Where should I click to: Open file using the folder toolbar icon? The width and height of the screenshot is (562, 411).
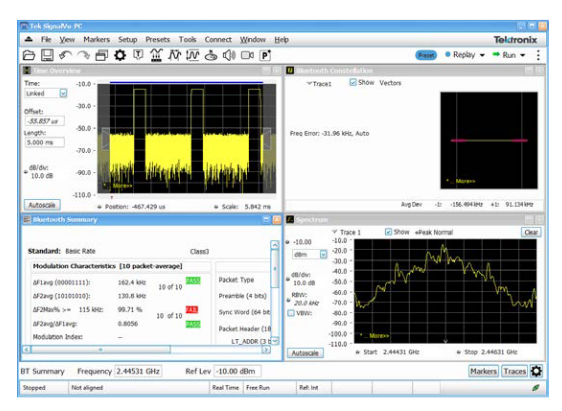(x=29, y=55)
